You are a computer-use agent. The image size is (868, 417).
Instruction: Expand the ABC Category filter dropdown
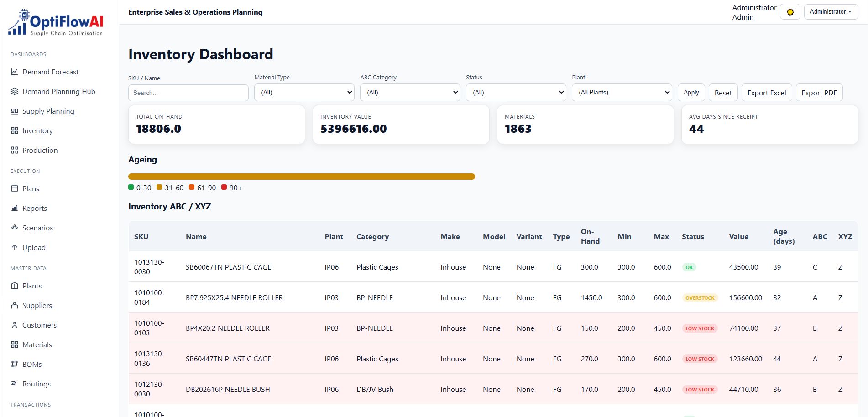click(410, 93)
